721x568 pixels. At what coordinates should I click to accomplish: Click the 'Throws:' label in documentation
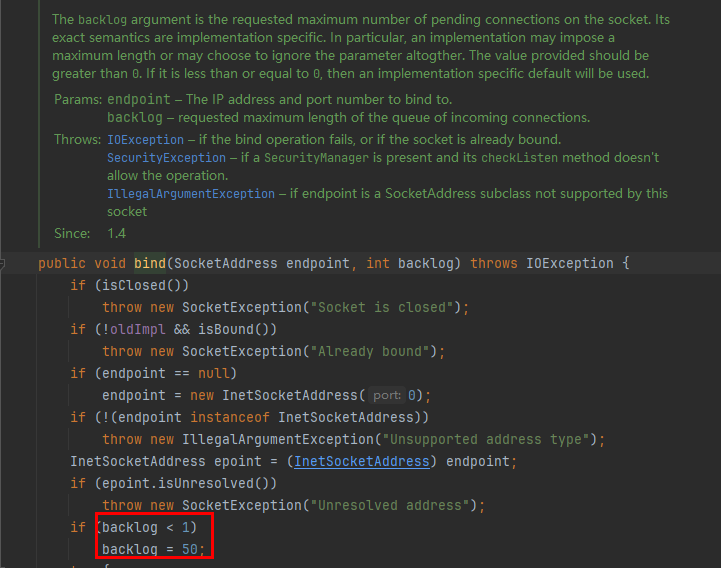[78, 139]
